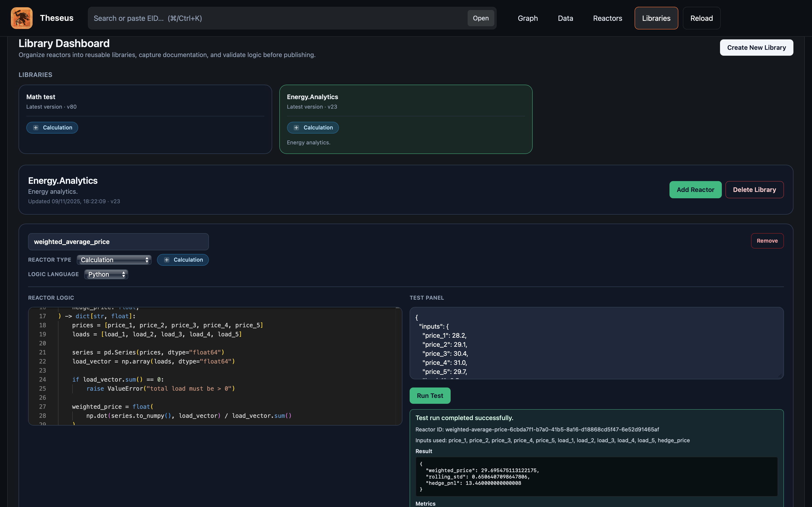This screenshot has height=507, width=812.
Task: Run Test for the reactor
Action: point(430,396)
